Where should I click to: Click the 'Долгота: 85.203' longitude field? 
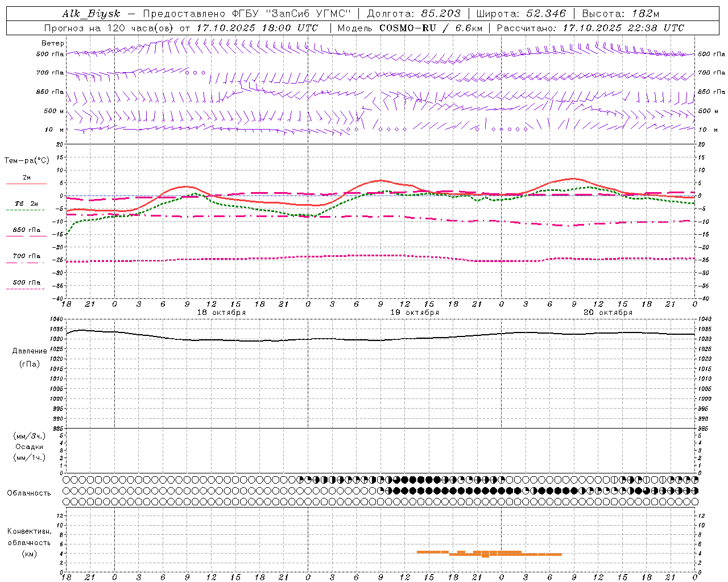point(414,14)
